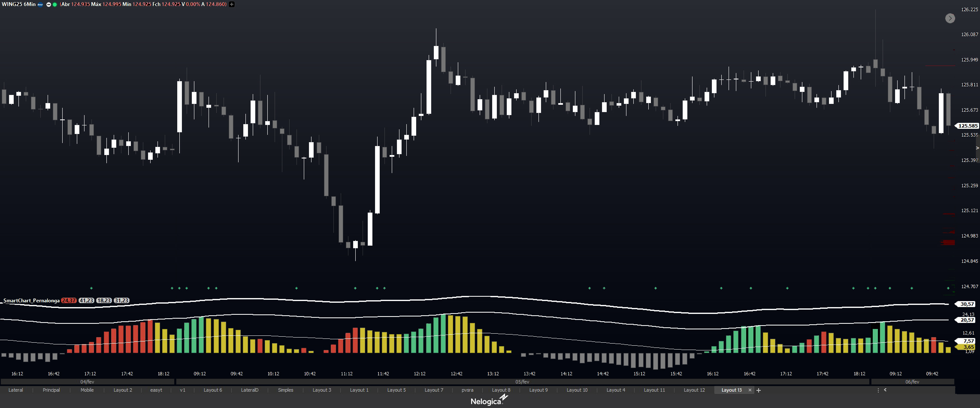Image resolution: width=980 pixels, height=408 pixels.
Task: Switch to the Principal layout tab
Action: pyautogui.click(x=51, y=390)
